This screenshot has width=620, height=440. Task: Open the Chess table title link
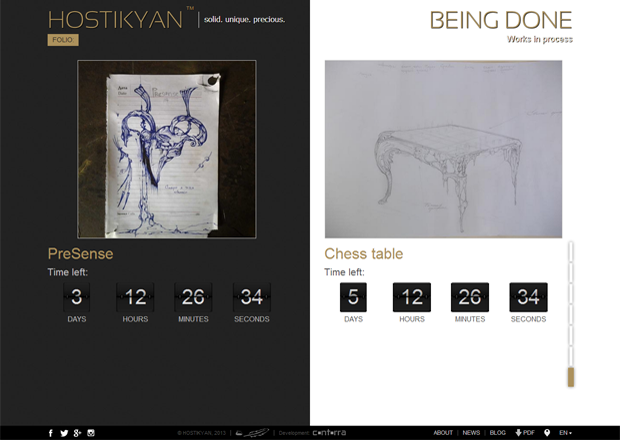pyautogui.click(x=363, y=254)
